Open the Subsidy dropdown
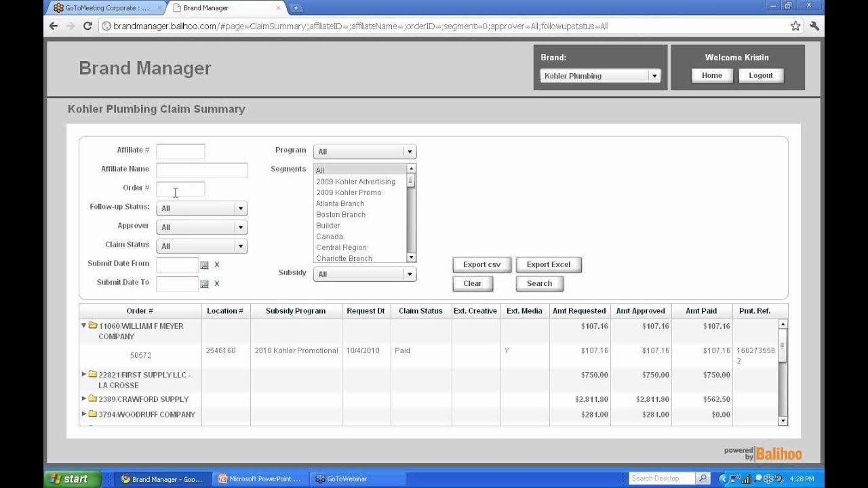This screenshot has width=868, height=488. [x=365, y=274]
